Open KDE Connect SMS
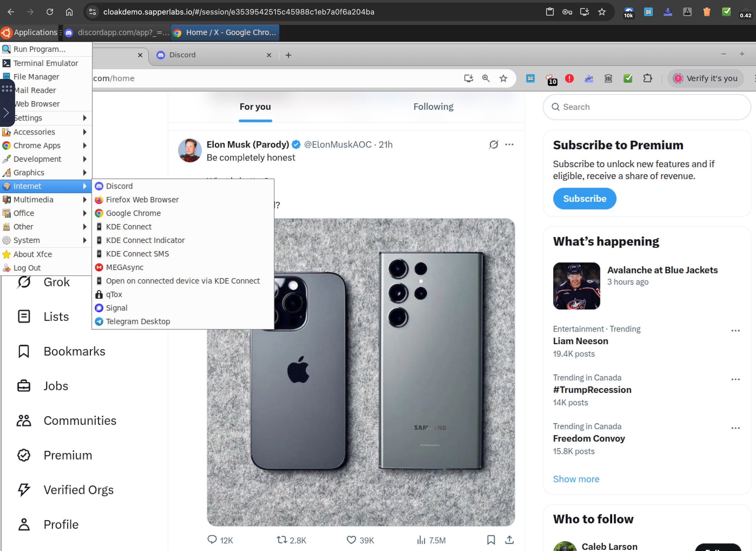The width and height of the screenshot is (756, 551). pyautogui.click(x=183, y=254)
